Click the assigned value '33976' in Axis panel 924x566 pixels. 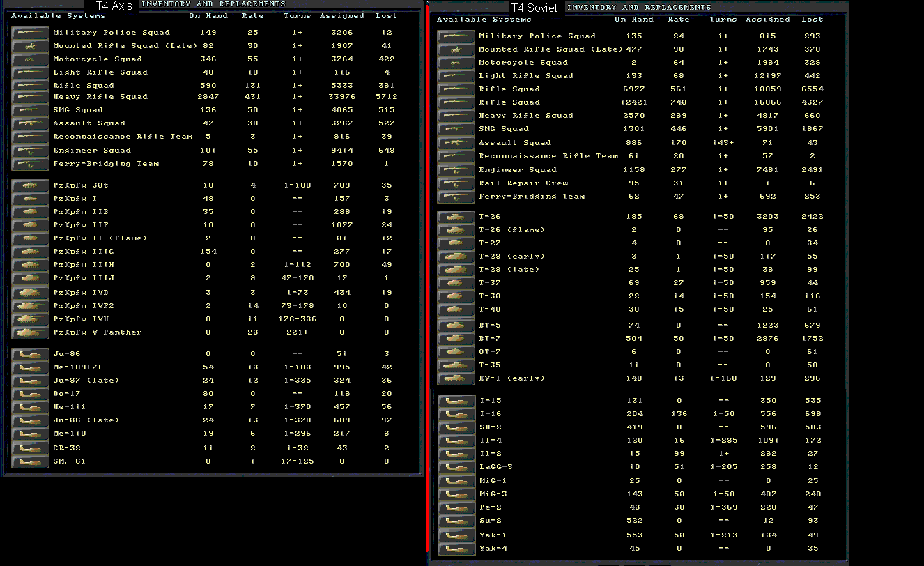point(341,97)
